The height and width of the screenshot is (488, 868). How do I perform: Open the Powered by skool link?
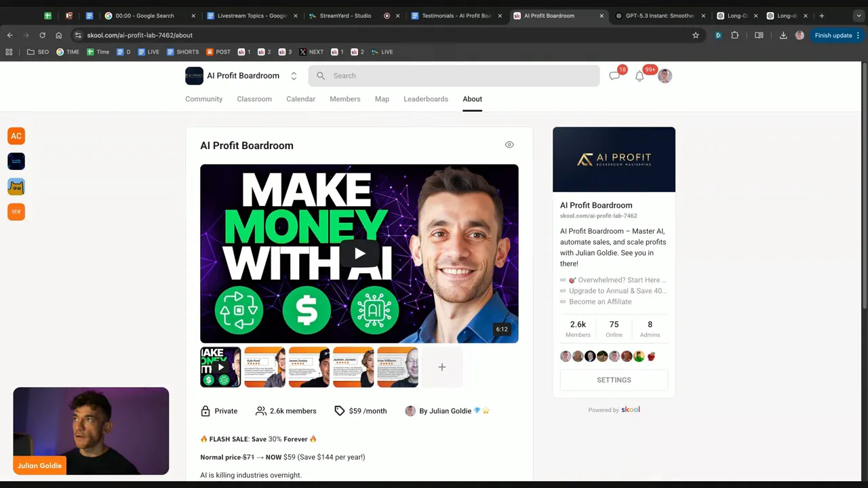click(x=614, y=410)
